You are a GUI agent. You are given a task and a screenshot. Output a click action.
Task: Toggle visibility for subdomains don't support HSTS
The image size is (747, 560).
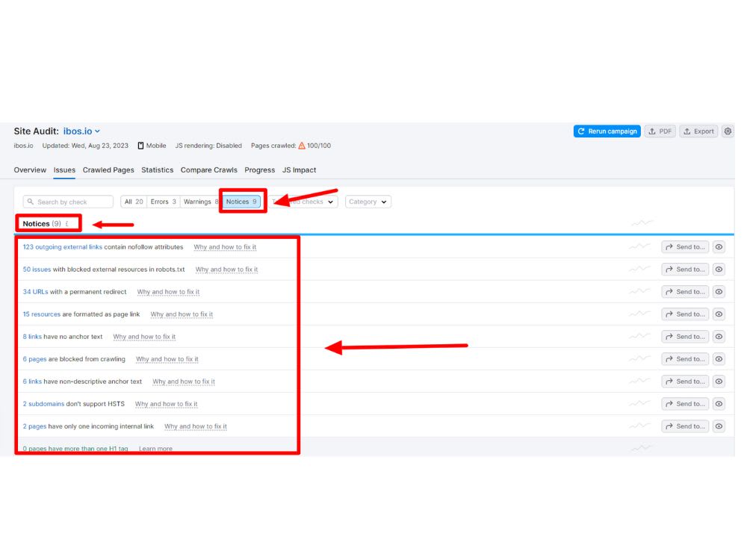click(x=719, y=403)
